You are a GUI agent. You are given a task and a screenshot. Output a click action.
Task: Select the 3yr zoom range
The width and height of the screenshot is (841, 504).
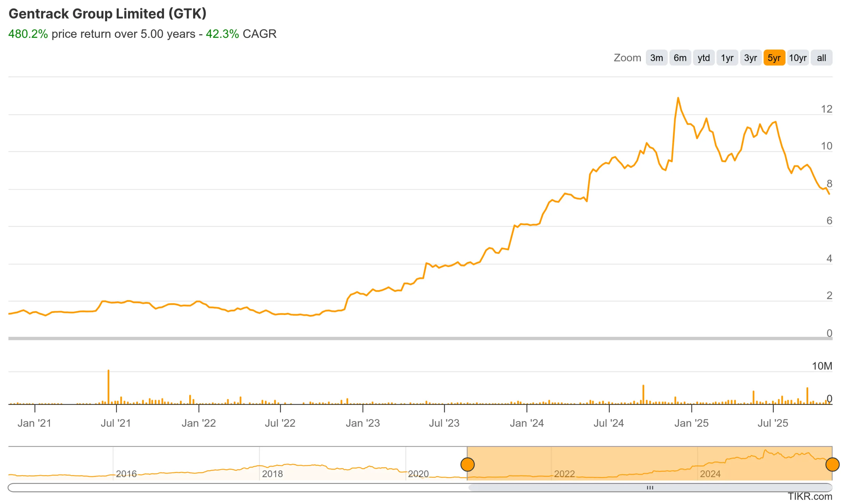coord(751,58)
